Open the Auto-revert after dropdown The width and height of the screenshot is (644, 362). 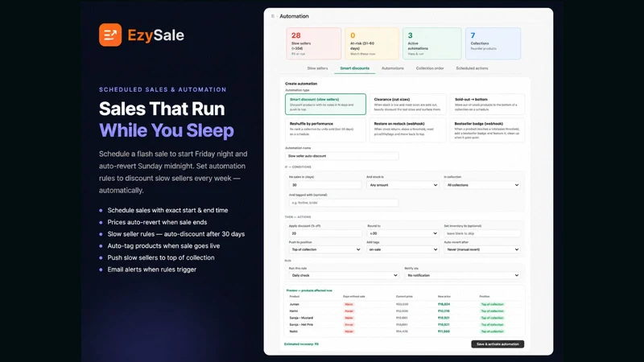pyautogui.click(x=482, y=249)
